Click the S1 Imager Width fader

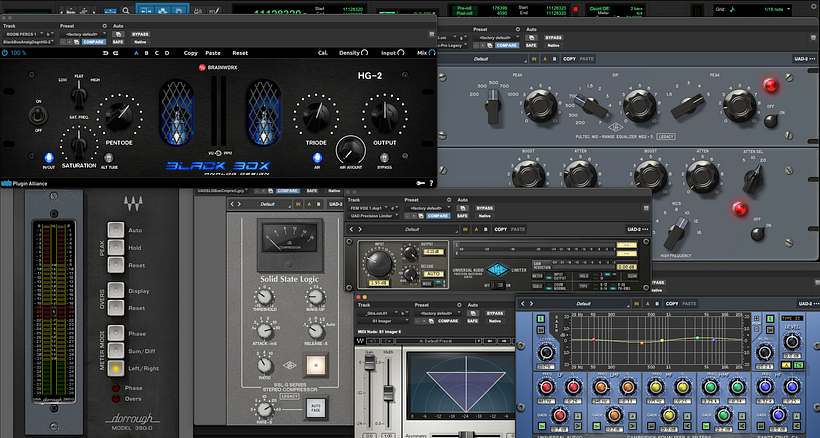point(389,392)
